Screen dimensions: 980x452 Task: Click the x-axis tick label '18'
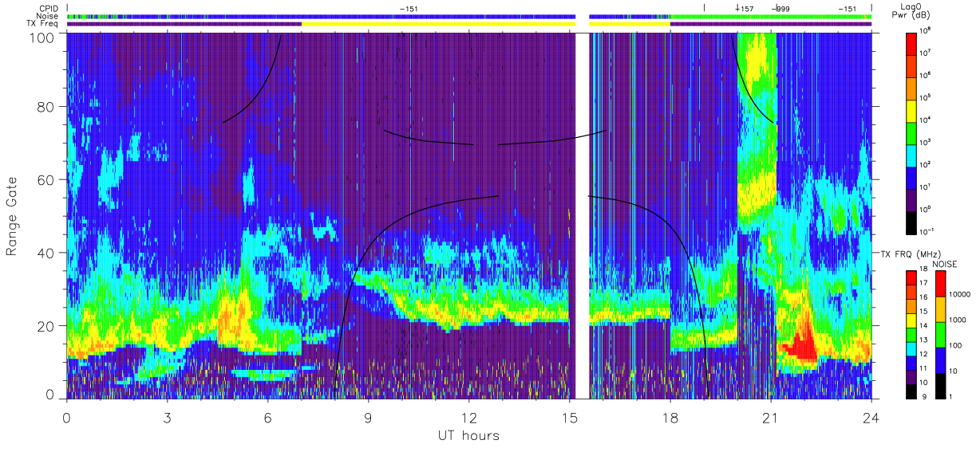coord(670,417)
